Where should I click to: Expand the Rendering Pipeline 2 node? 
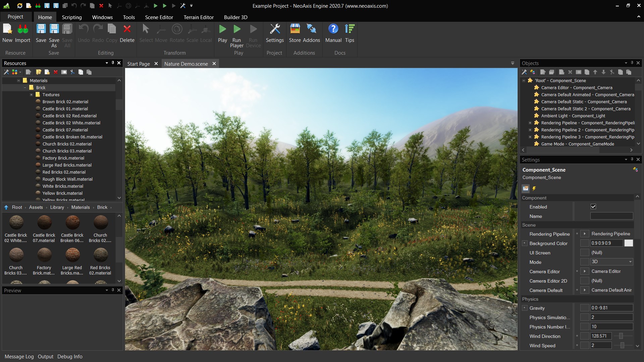coord(530,130)
